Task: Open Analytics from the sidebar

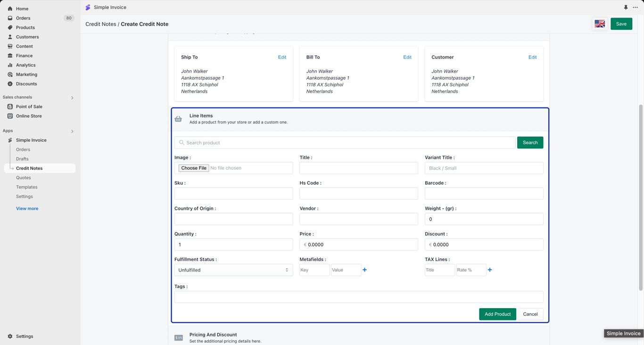Action: click(x=25, y=65)
